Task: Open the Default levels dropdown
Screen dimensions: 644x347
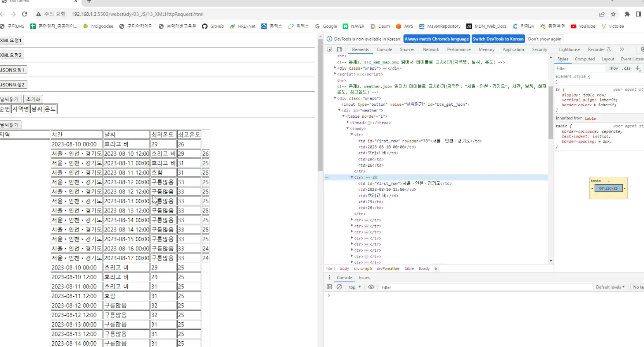Action: click(610, 287)
